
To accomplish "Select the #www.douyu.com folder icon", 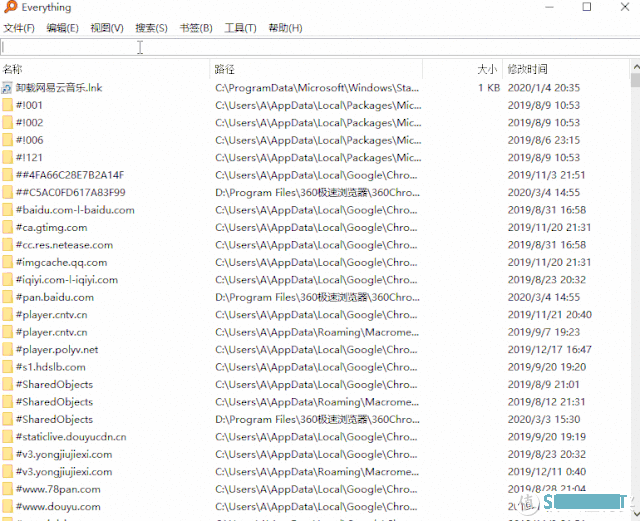I will (7, 507).
